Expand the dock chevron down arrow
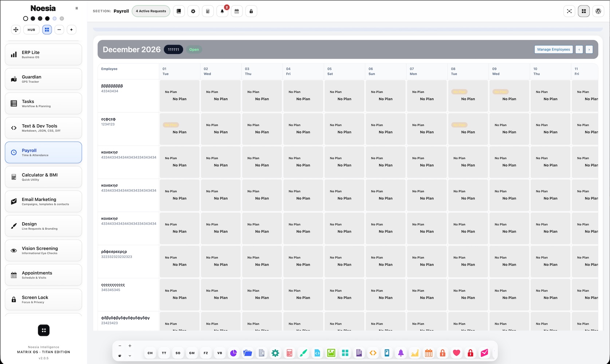The image size is (610, 364). point(130,356)
